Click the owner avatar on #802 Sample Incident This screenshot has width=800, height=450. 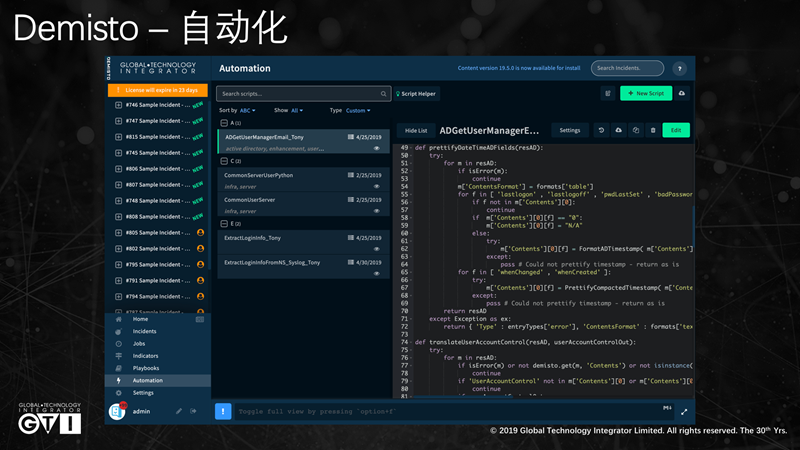coord(201,248)
